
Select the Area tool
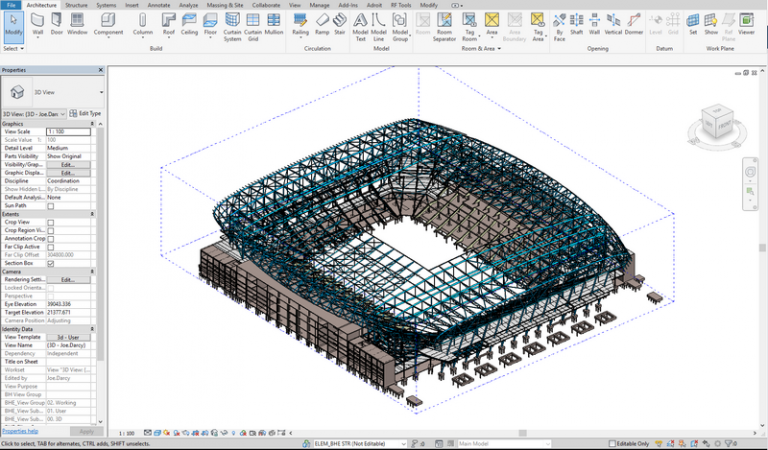click(x=492, y=24)
